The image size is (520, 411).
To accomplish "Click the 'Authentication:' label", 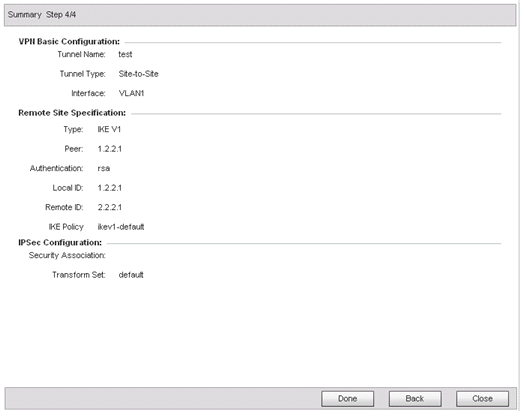I will point(56,168).
